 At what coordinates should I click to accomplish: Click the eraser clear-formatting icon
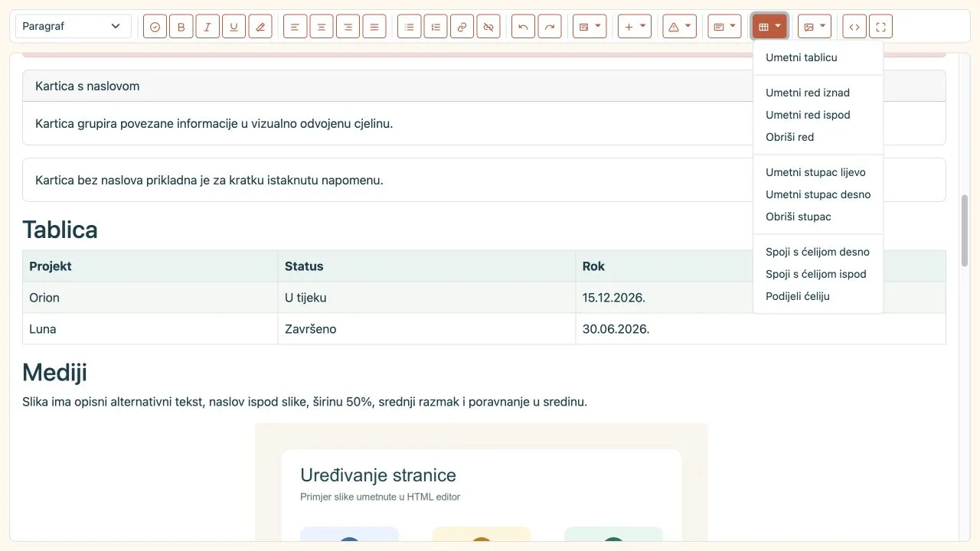click(x=260, y=27)
